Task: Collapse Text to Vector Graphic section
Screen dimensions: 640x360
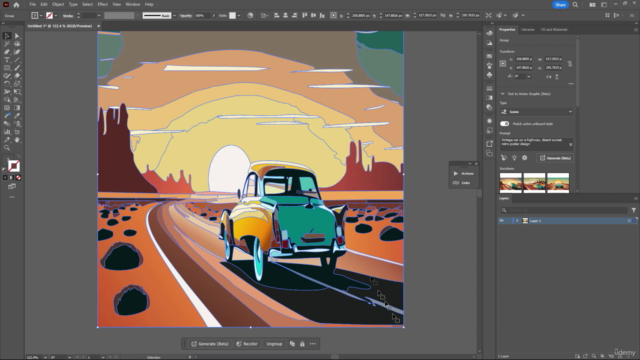Action: [502, 94]
